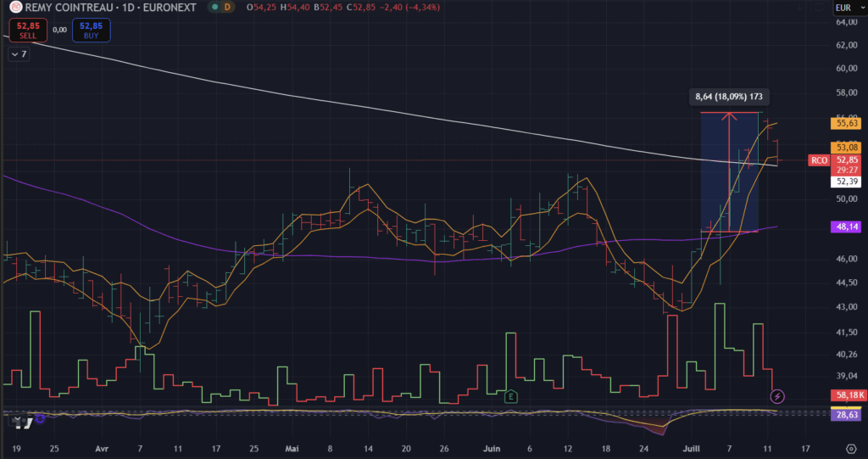This screenshot has width=868, height=459.
Task: Click the purple lightning bolt event icon
Action: [777, 396]
